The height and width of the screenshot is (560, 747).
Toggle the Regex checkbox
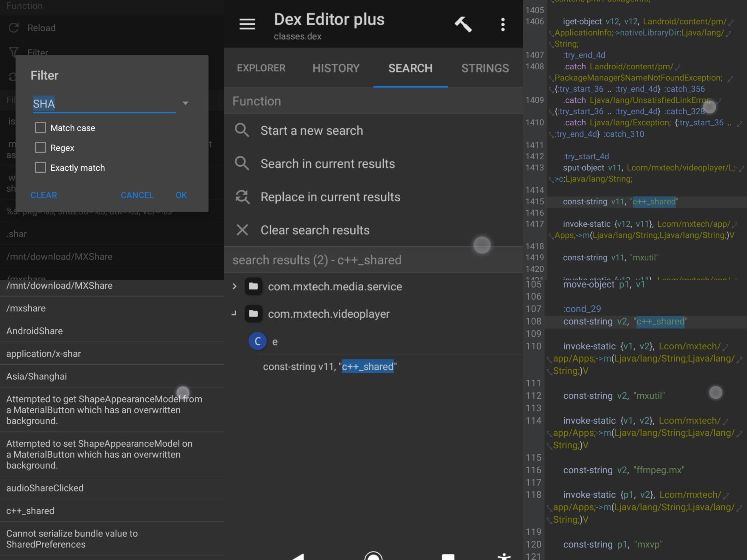(41, 147)
